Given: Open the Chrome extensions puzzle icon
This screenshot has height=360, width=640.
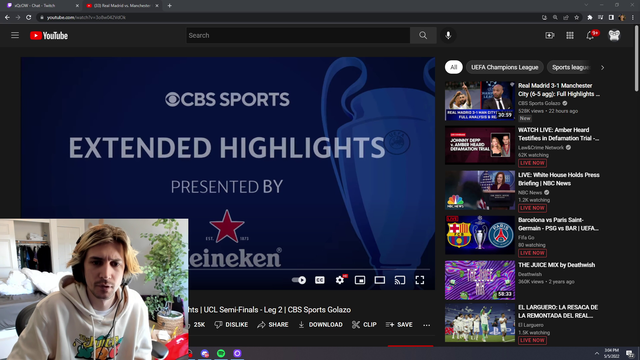Looking at the screenshot, I should click(590, 18).
